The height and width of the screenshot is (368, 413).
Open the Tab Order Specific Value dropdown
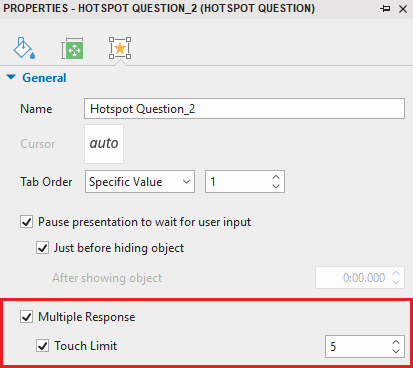coord(140,182)
